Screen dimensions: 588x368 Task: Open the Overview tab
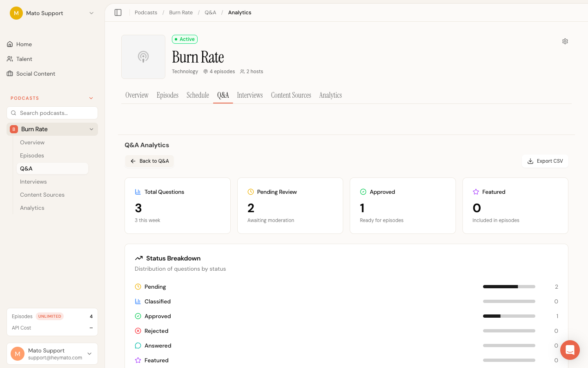tap(137, 95)
